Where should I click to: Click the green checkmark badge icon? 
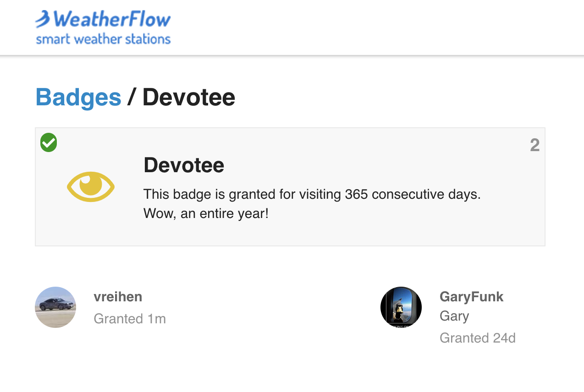click(x=49, y=142)
